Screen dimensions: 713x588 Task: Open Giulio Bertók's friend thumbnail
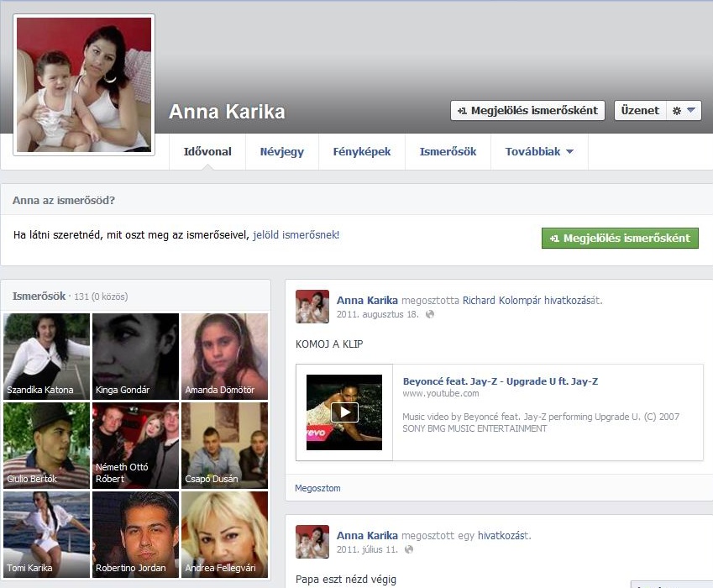[x=46, y=446]
